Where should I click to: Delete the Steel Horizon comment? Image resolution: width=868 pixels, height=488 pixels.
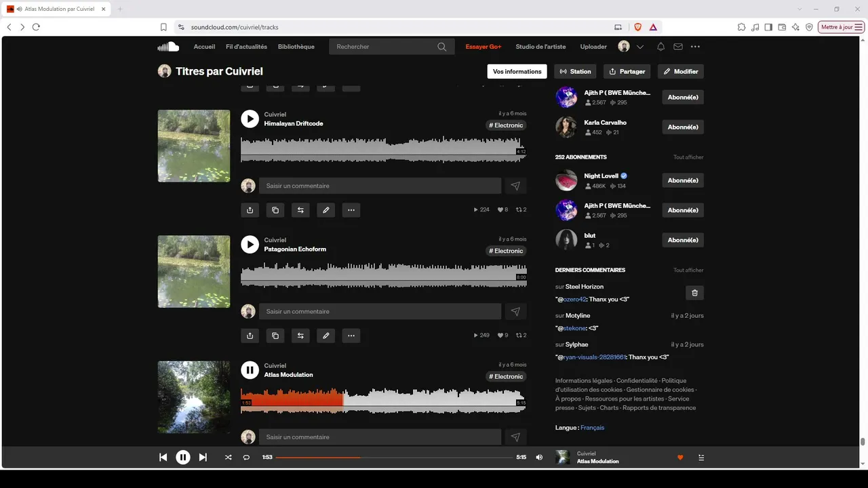coord(694,293)
